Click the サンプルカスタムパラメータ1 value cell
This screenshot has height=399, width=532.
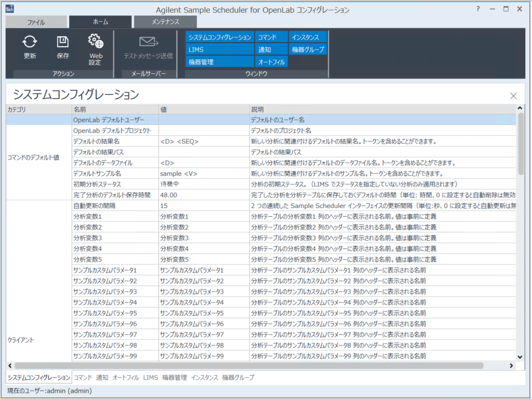204,270
